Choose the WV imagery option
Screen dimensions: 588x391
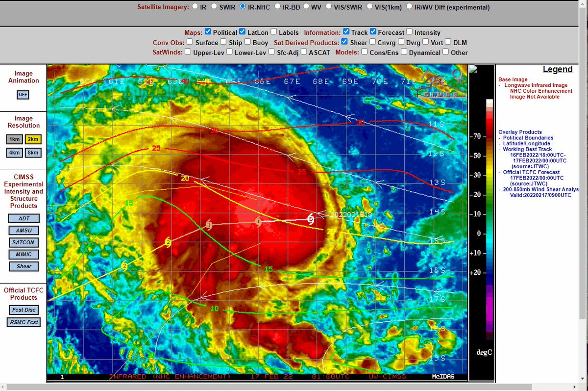[307, 7]
